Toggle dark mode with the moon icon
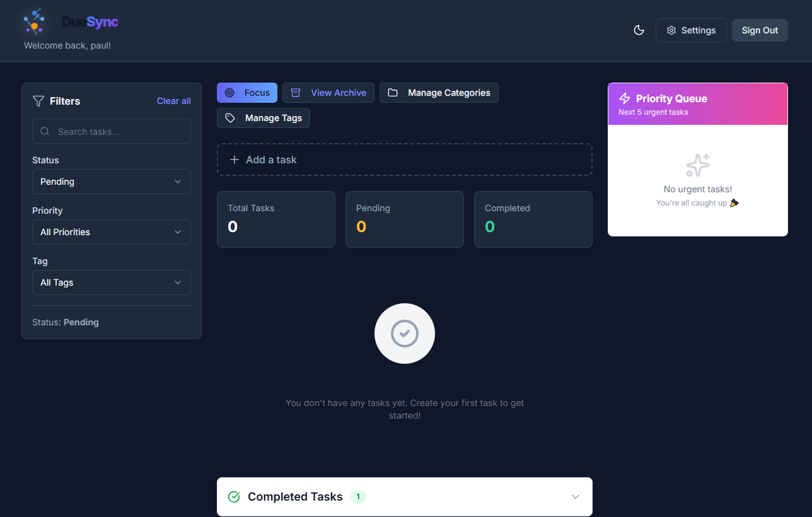Screen dimensions: 812x517 coord(639,30)
